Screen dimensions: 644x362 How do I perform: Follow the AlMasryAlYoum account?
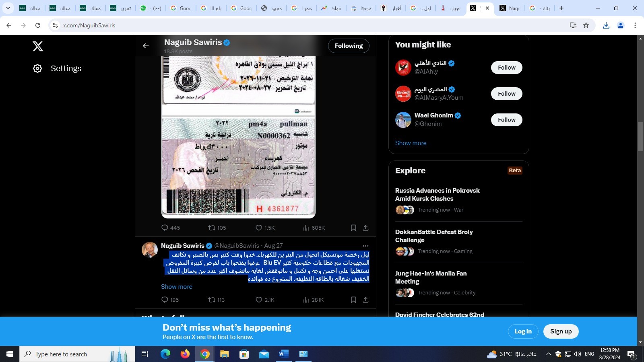point(506,94)
